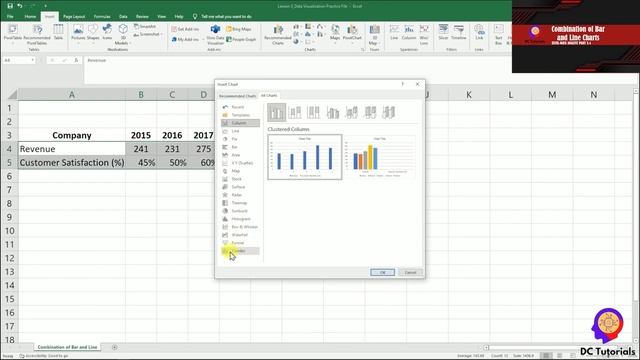The width and height of the screenshot is (640, 360).
Task: Click Get Add-ins button
Action: (x=185, y=29)
